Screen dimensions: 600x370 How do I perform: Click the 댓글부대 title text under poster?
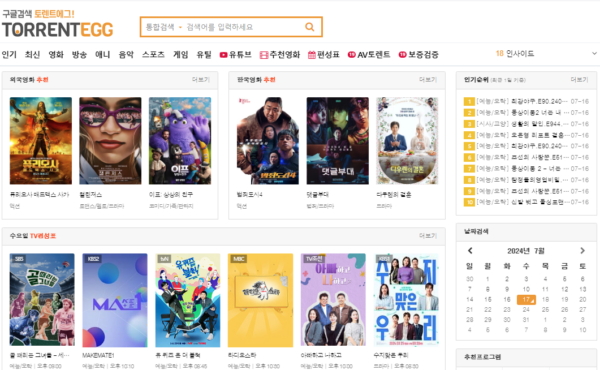click(x=317, y=195)
